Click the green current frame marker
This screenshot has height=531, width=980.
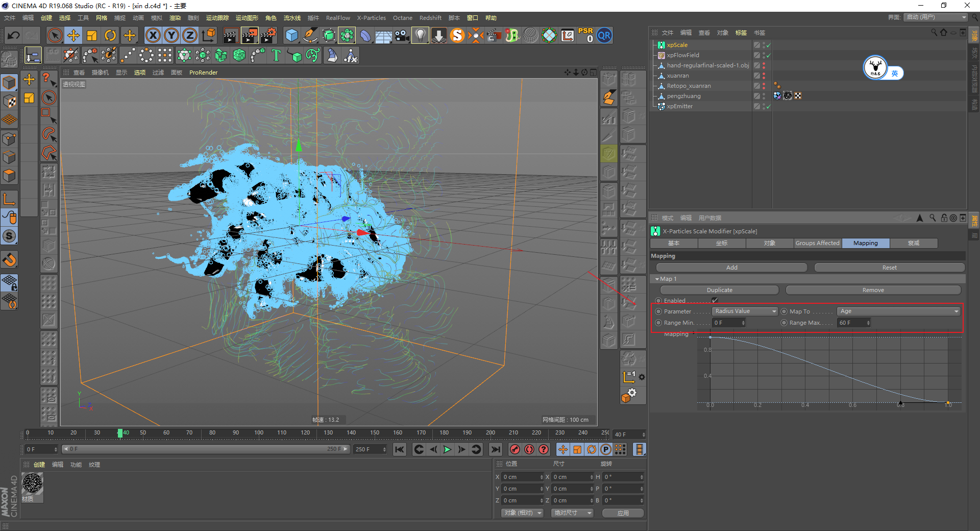[120, 433]
